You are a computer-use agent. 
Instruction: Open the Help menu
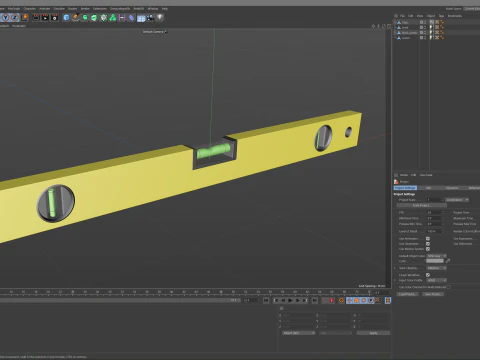[165, 9]
